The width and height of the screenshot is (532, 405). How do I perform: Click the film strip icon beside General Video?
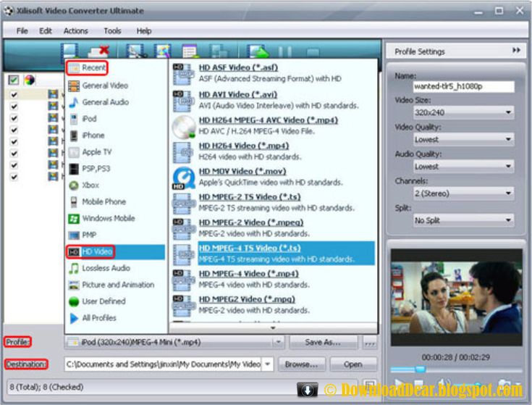(74, 85)
